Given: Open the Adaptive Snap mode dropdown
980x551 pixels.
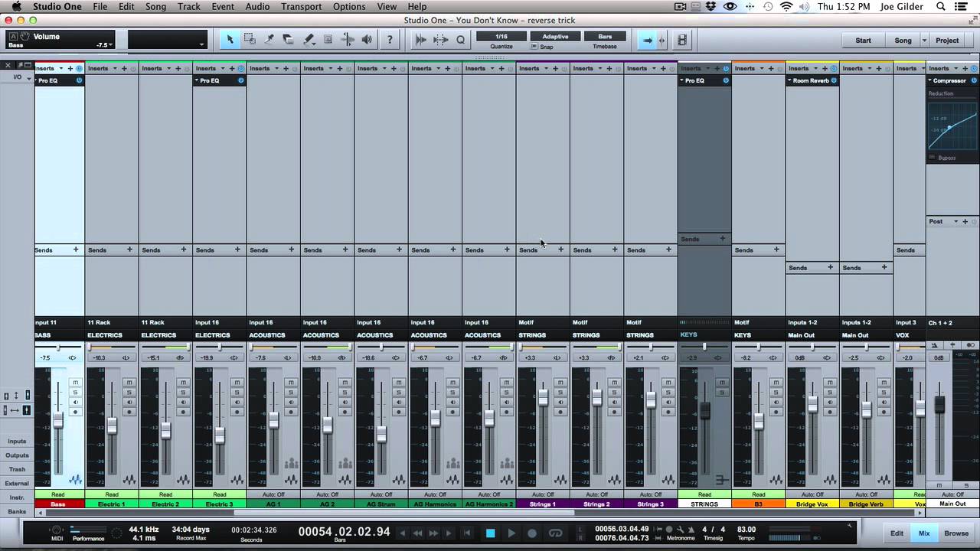Looking at the screenshot, I should pyautogui.click(x=555, y=36).
